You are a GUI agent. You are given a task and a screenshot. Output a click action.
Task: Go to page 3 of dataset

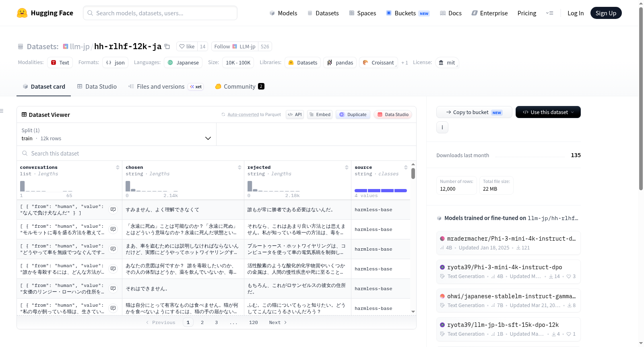[216, 322]
